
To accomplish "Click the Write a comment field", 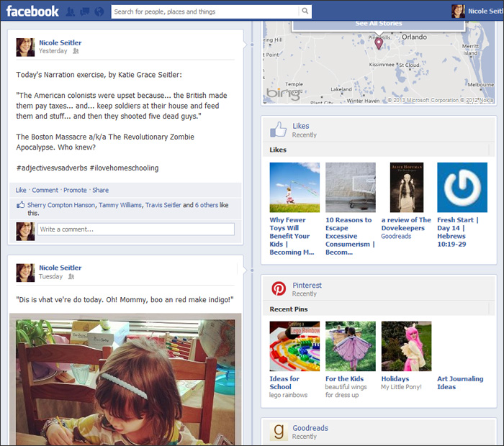I will tap(136, 229).
